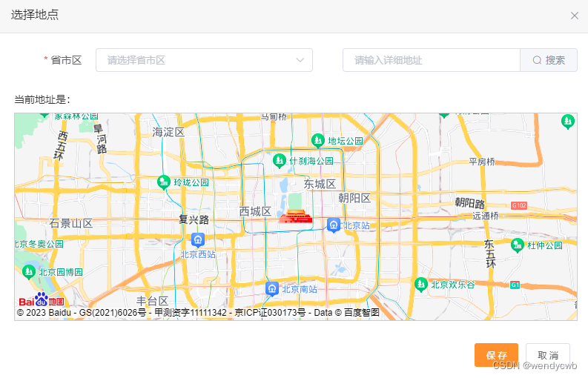Click the 丰台区 label on map
588x378 pixels.
click(152, 301)
